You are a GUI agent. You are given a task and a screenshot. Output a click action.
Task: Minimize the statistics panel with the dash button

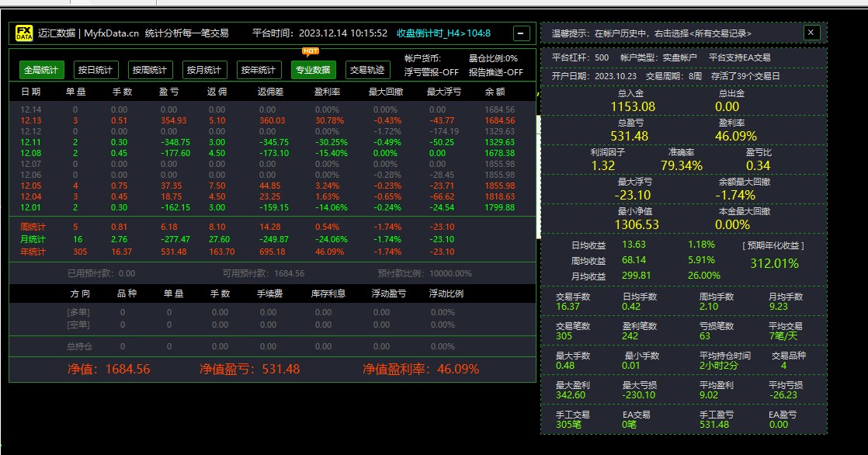point(521,33)
